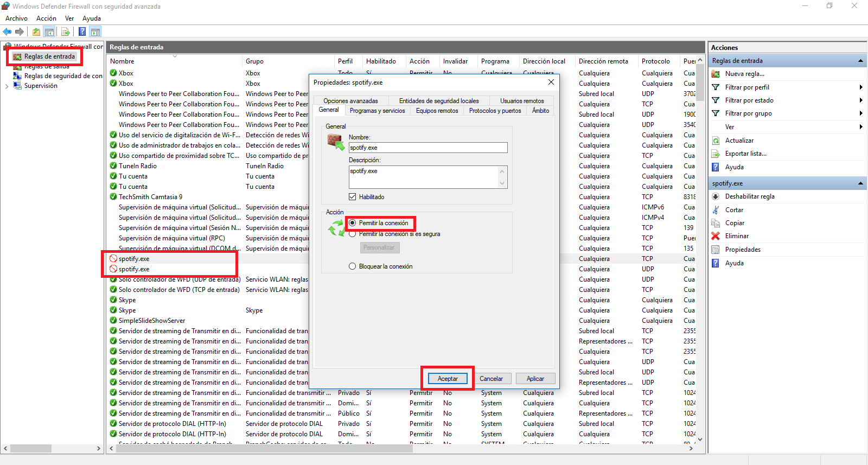The image size is (868, 465).
Task: Open the Acción menu
Action: point(46,18)
